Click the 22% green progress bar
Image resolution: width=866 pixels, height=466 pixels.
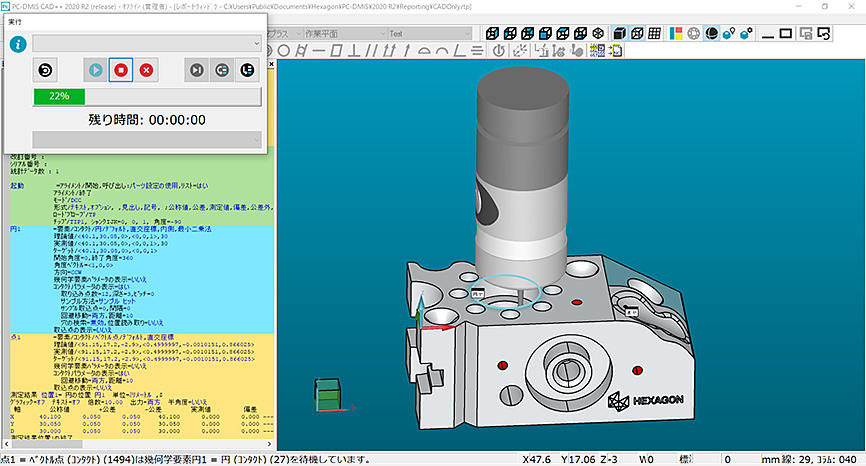point(59,96)
